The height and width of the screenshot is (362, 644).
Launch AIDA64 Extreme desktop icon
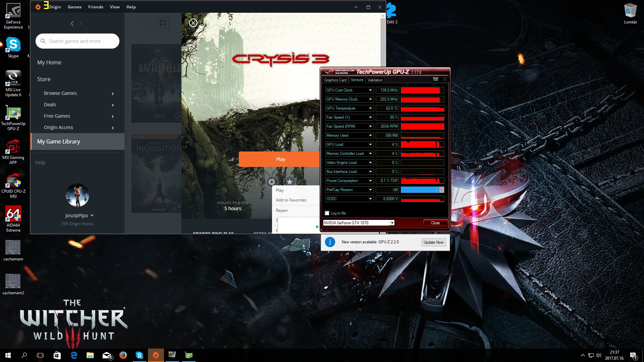(13, 219)
